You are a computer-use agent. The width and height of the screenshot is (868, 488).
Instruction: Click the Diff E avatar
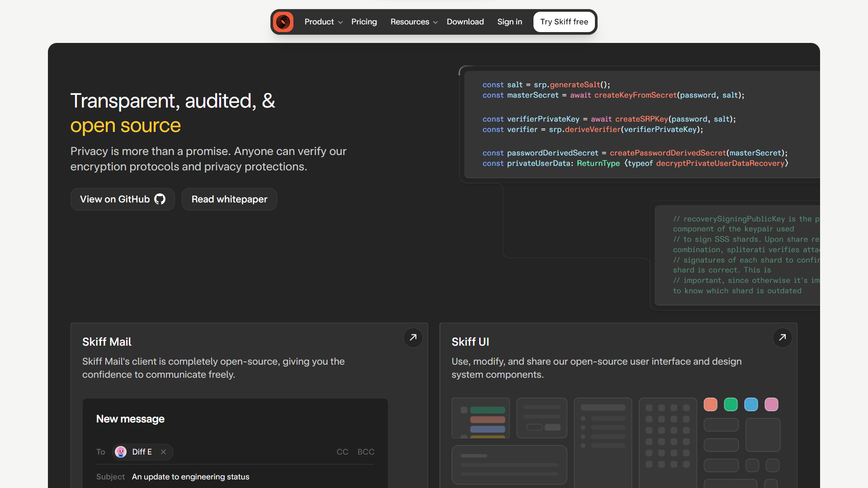[121, 452]
